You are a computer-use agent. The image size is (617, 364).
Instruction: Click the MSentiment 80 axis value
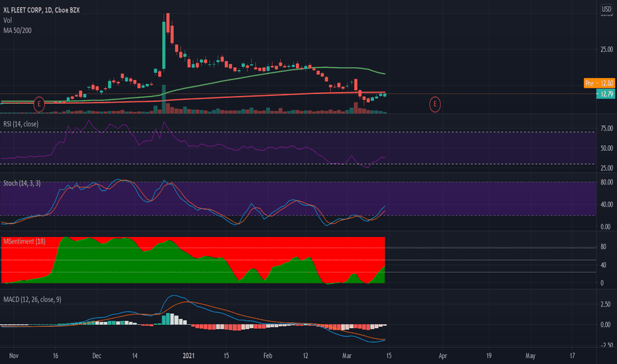click(603, 247)
